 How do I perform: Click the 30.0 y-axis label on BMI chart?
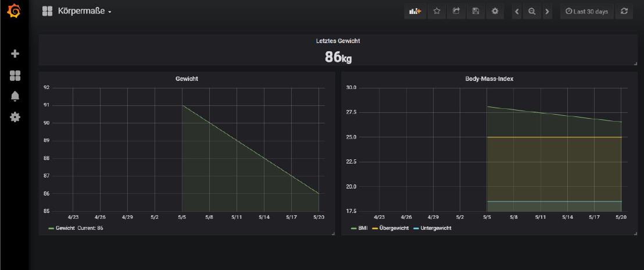(x=350, y=87)
